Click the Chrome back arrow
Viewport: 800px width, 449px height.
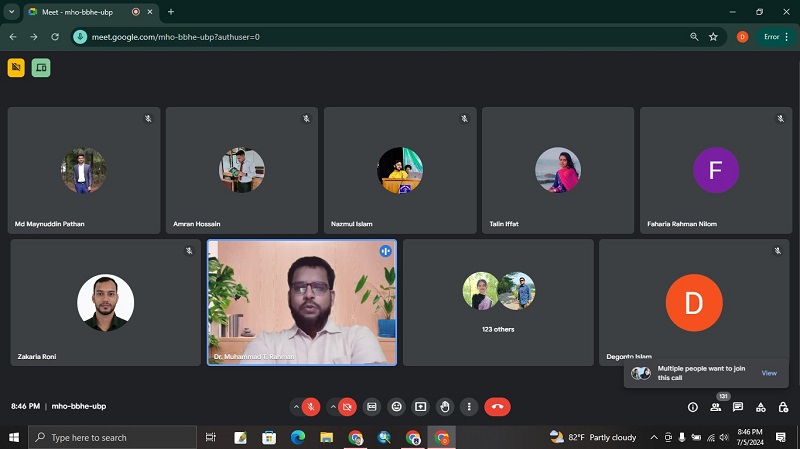tap(13, 37)
